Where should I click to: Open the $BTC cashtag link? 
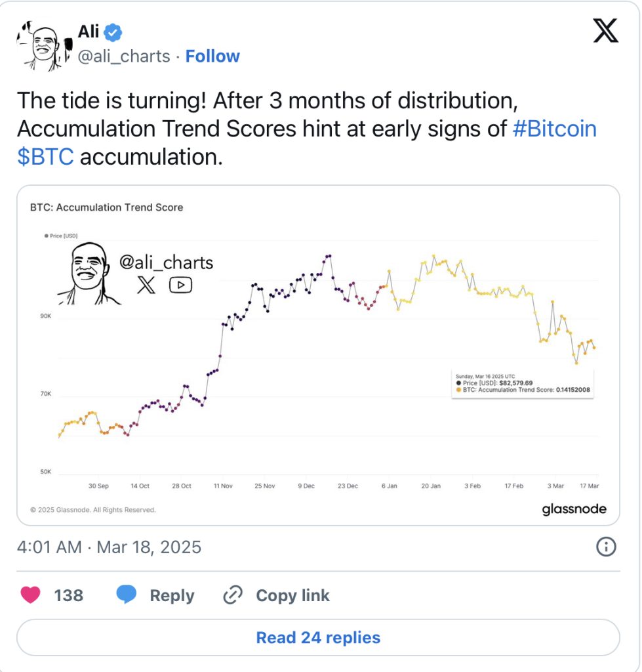tap(45, 156)
